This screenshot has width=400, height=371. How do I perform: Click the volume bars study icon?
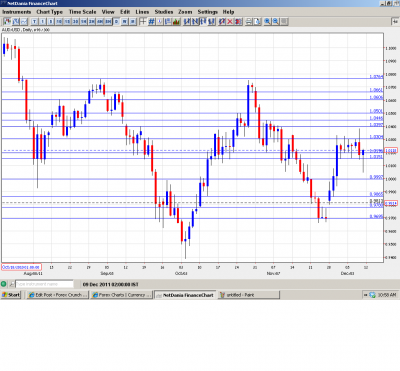[176, 22]
